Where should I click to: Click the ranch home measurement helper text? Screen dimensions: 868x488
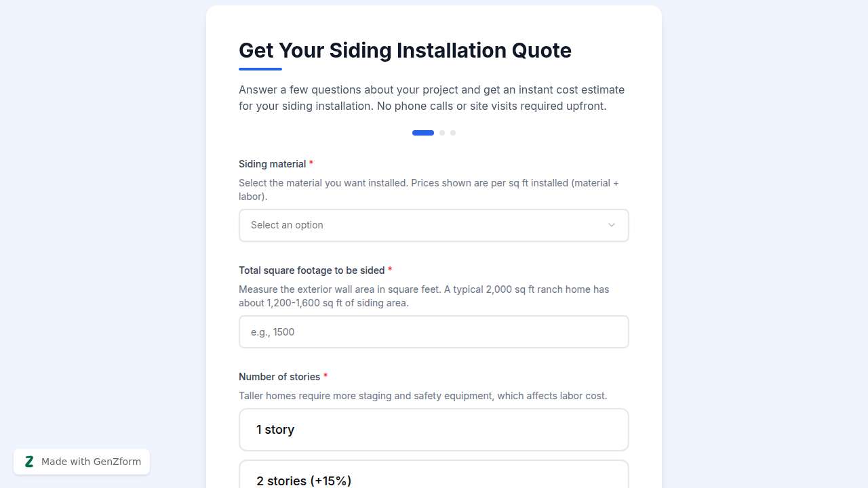424,296
